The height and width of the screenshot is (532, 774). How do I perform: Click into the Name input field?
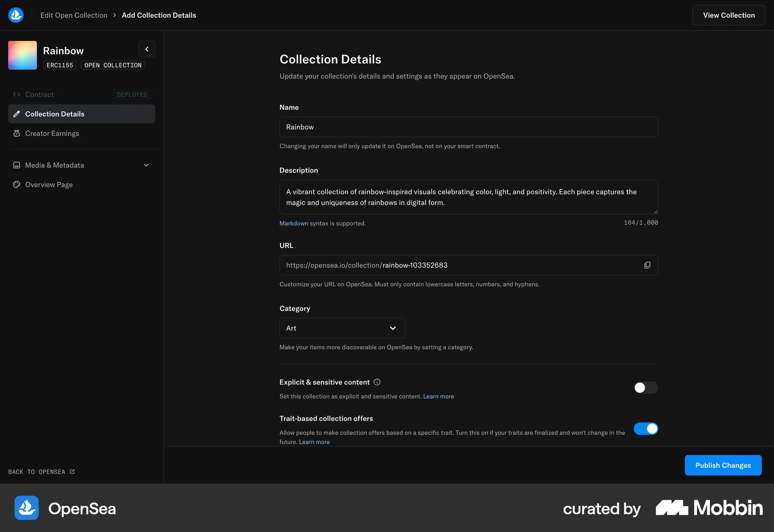(x=468, y=127)
